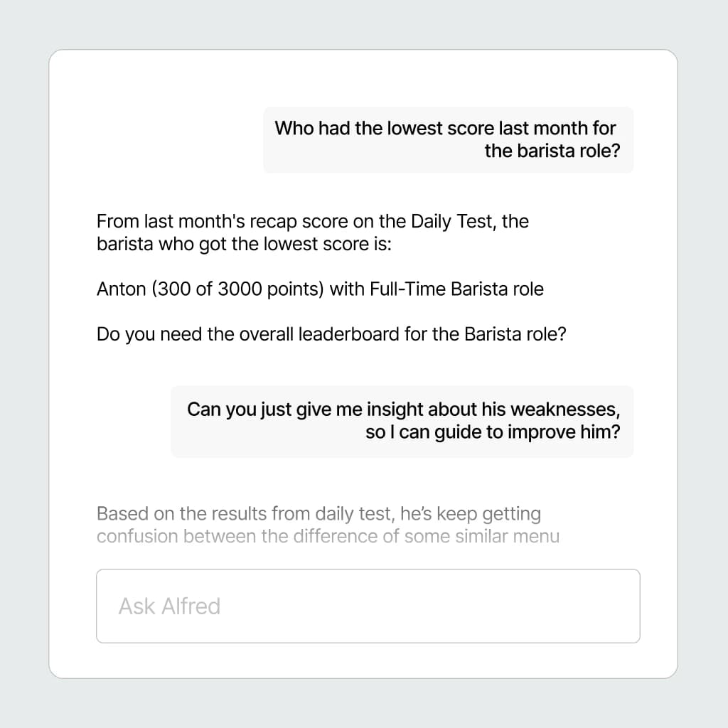
Task: Click 'so I can guide to improve him?' line
Action: 492,432
